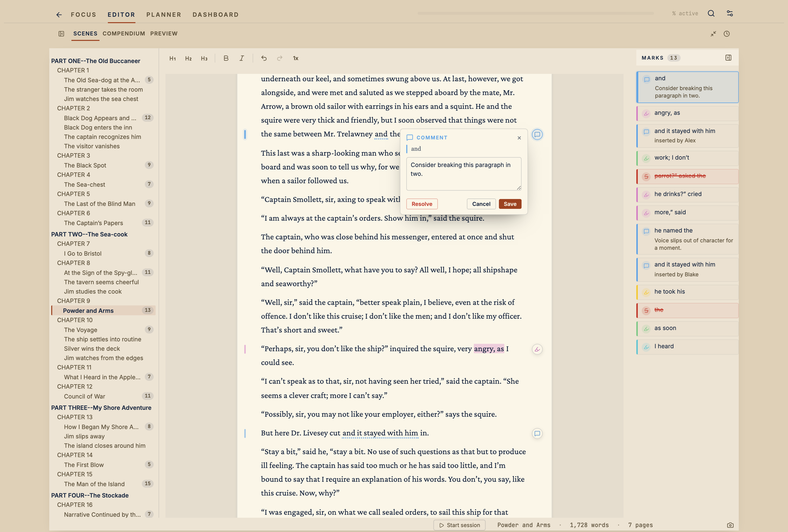
Task: Select CHAPTER 7 in the tree
Action: click(x=73, y=244)
